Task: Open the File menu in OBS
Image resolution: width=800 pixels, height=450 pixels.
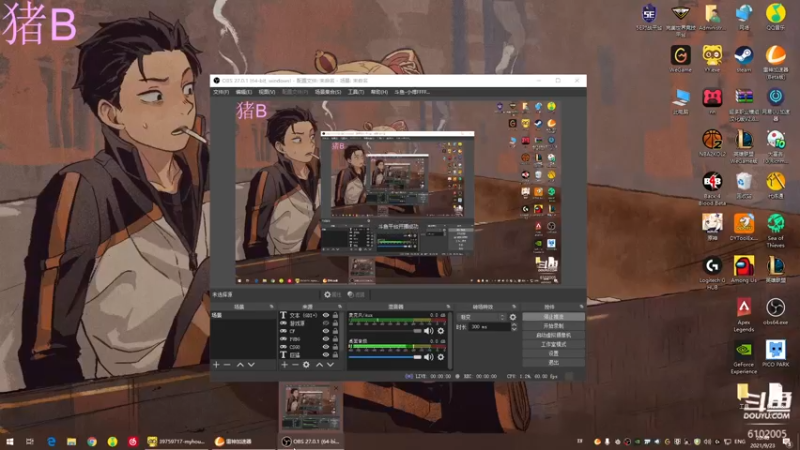Action: coord(221,92)
